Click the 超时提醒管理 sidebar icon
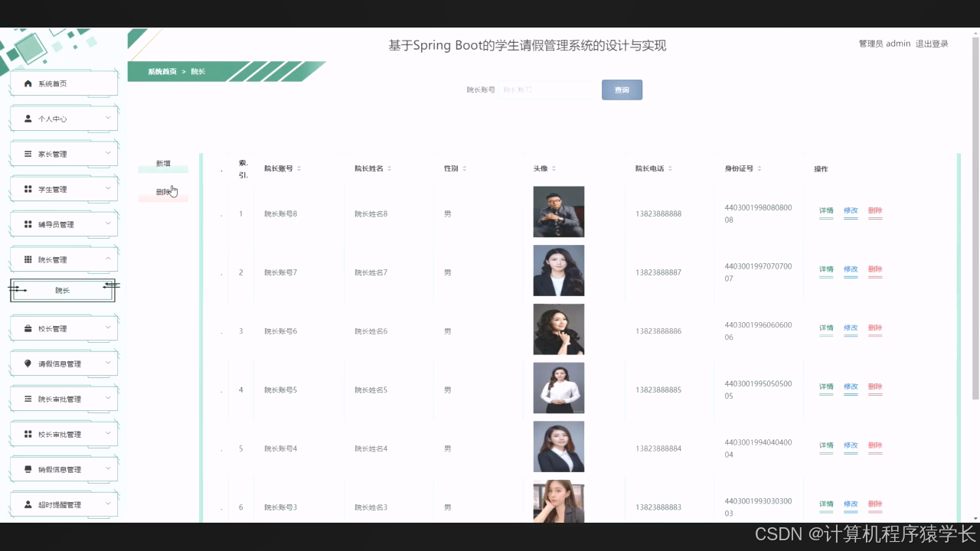 [28, 504]
